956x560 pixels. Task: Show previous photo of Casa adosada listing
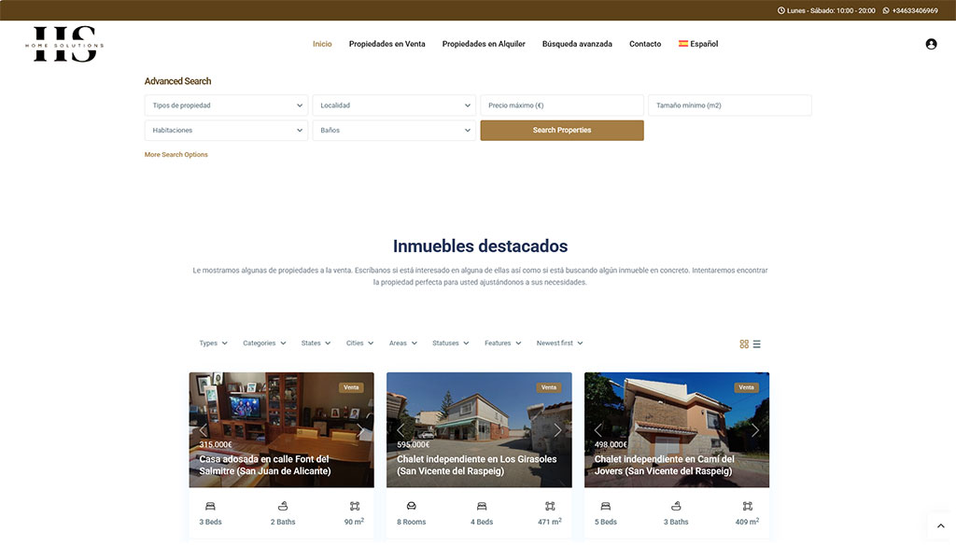pyautogui.click(x=203, y=430)
